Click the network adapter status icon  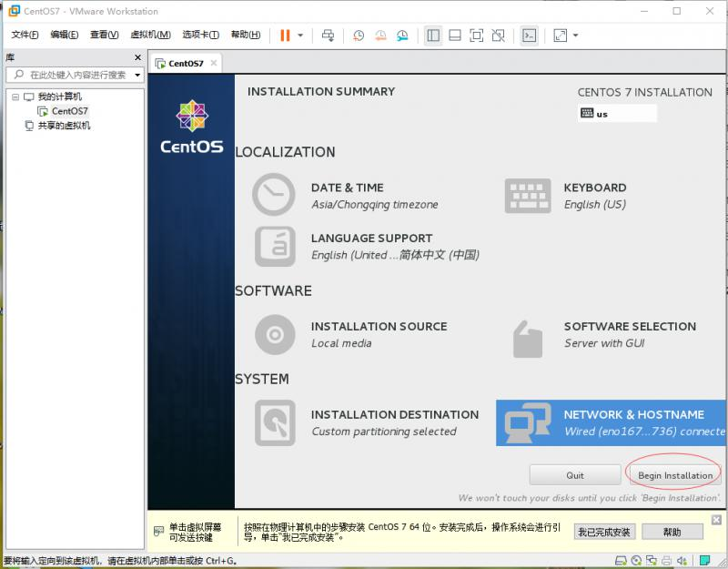652,558
